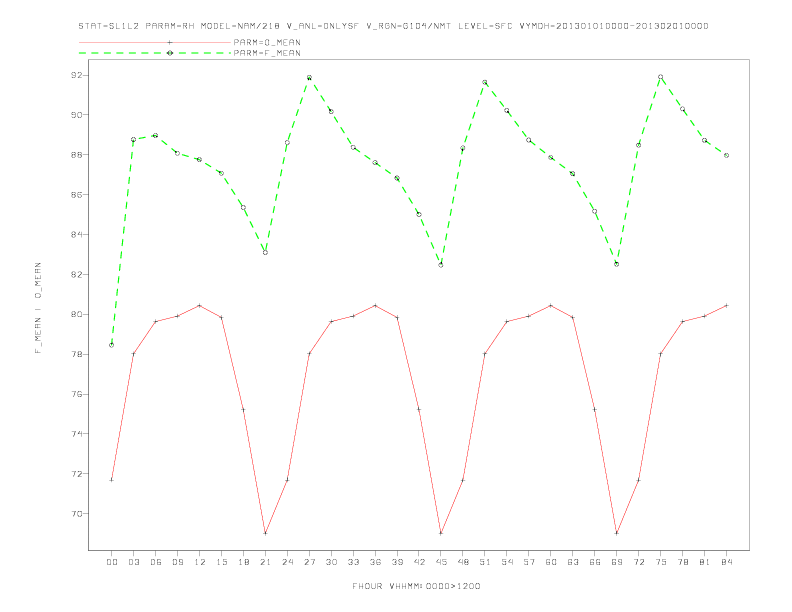
Task: Select the red O_MEAN minimum marker at hour 21
Action: point(265,533)
